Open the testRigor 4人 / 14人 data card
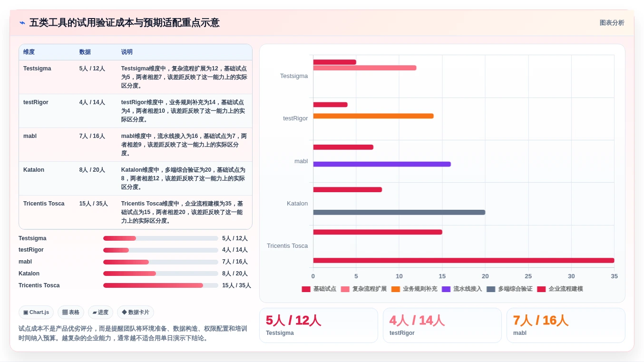The width and height of the screenshot is (644, 362). pyautogui.click(x=442, y=325)
